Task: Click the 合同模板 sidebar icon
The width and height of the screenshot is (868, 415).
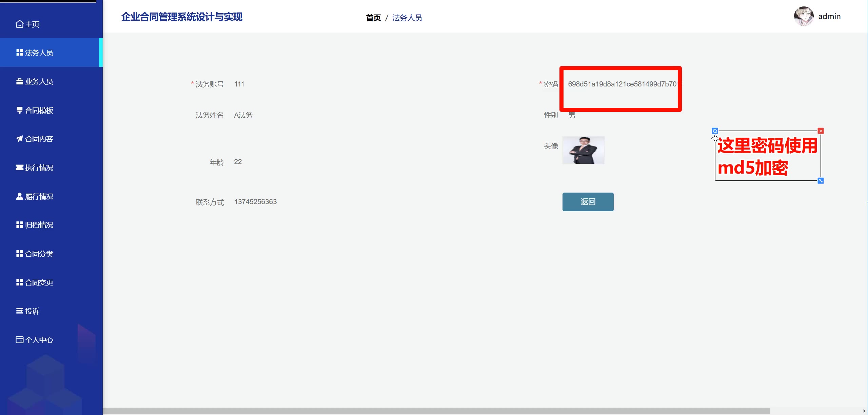Action: point(19,110)
